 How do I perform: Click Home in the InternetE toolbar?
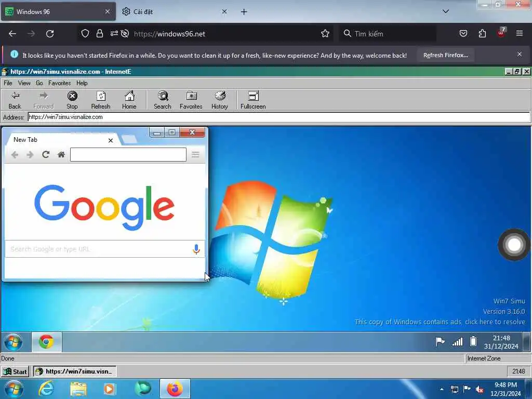(x=129, y=100)
